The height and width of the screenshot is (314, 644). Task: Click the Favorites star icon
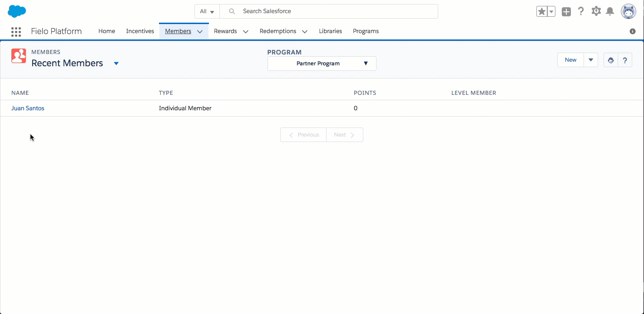pyautogui.click(x=541, y=12)
